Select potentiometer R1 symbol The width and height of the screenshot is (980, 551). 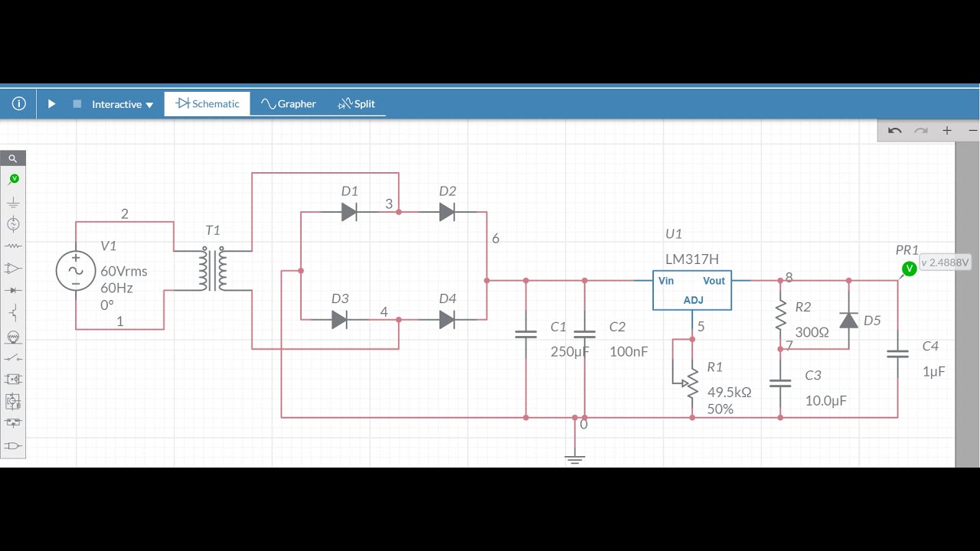pyautogui.click(x=691, y=383)
